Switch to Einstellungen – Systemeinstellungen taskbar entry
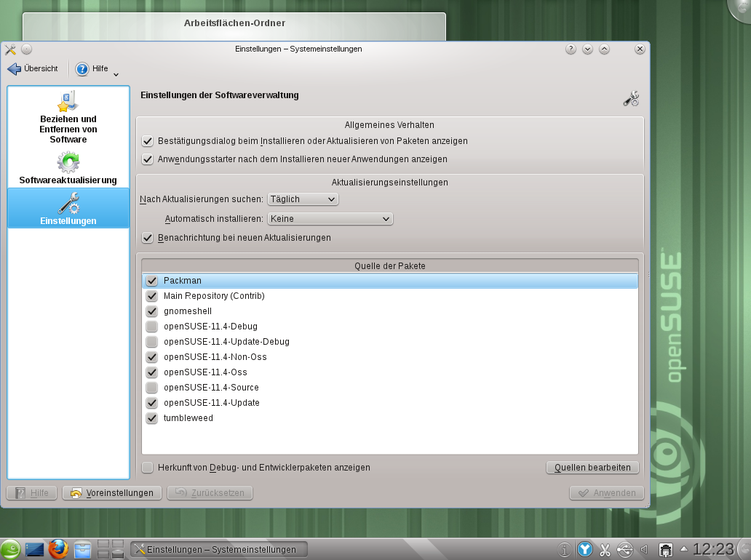 [218, 550]
